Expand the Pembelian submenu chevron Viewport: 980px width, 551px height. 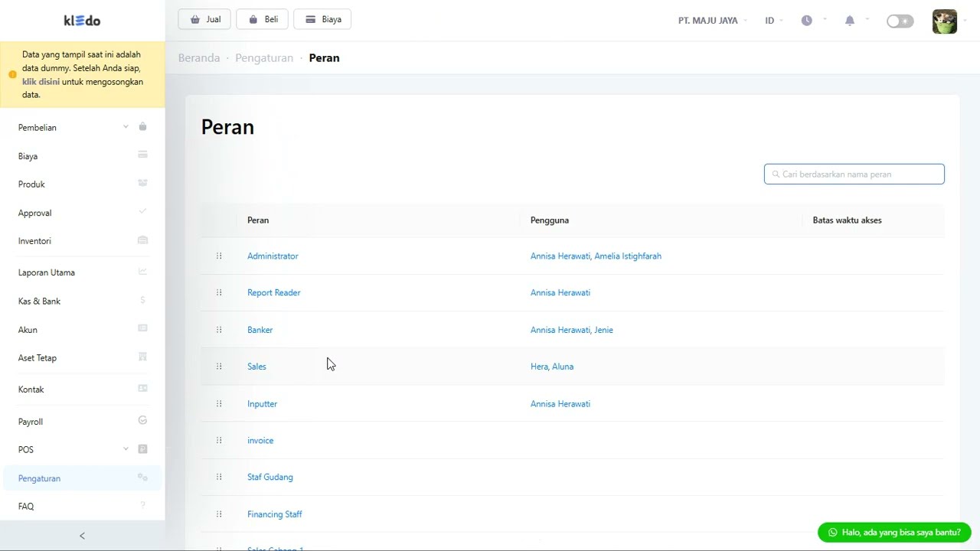click(126, 127)
